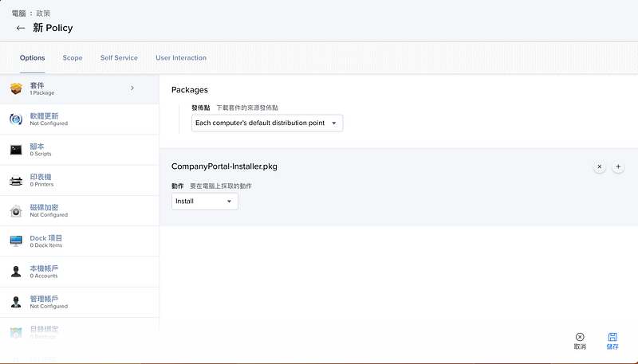Switch to the Scope tab
Image resolution: width=638 pixels, height=364 pixels.
[73, 58]
